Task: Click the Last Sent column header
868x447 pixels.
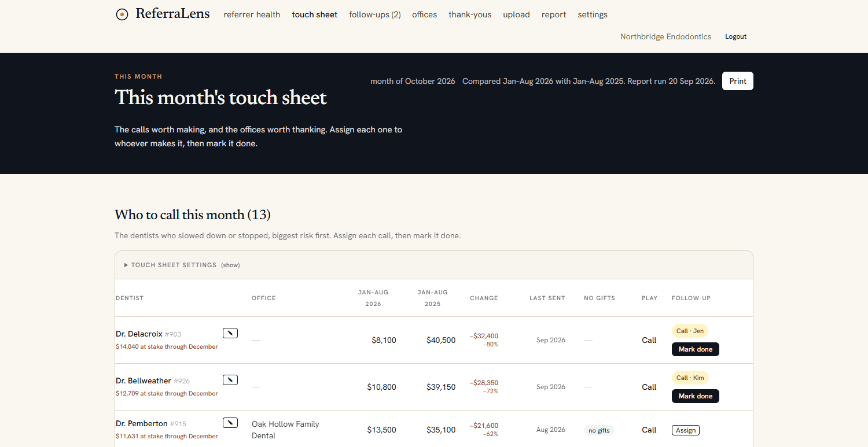Action: point(547,298)
